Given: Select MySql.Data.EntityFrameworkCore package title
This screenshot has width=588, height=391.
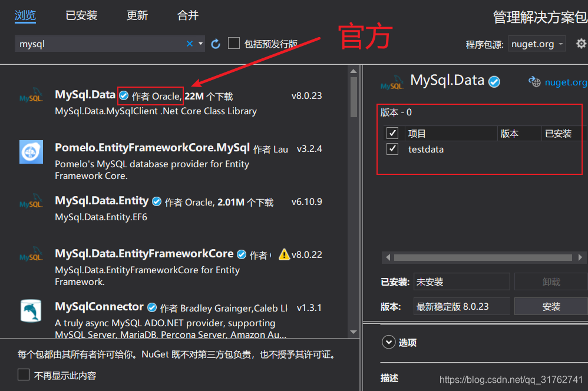Looking at the screenshot, I should point(144,254).
